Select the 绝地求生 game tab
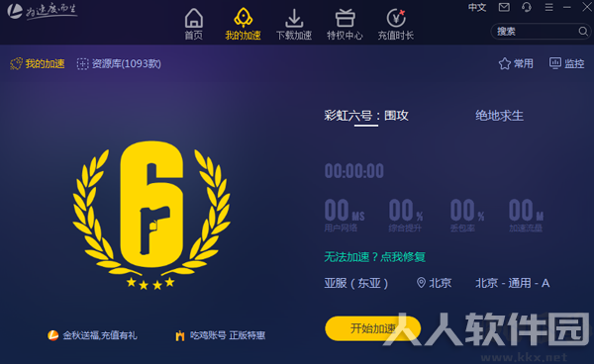The image size is (594, 364). coord(499,116)
